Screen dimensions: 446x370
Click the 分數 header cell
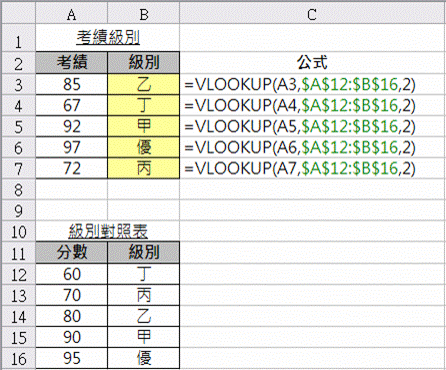pyautogui.click(x=72, y=252)
